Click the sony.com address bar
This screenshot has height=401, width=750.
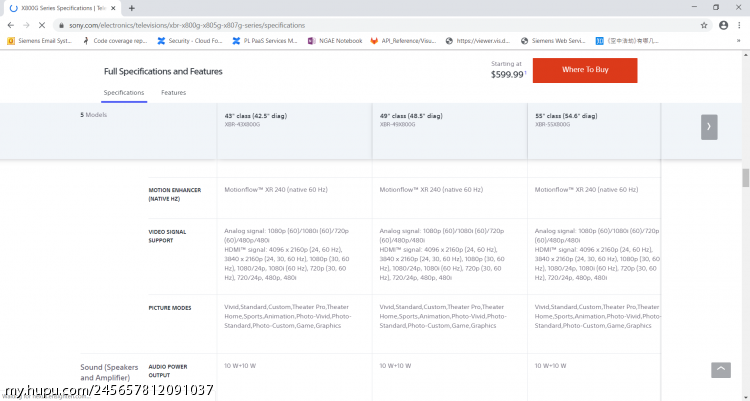[187, 25]
